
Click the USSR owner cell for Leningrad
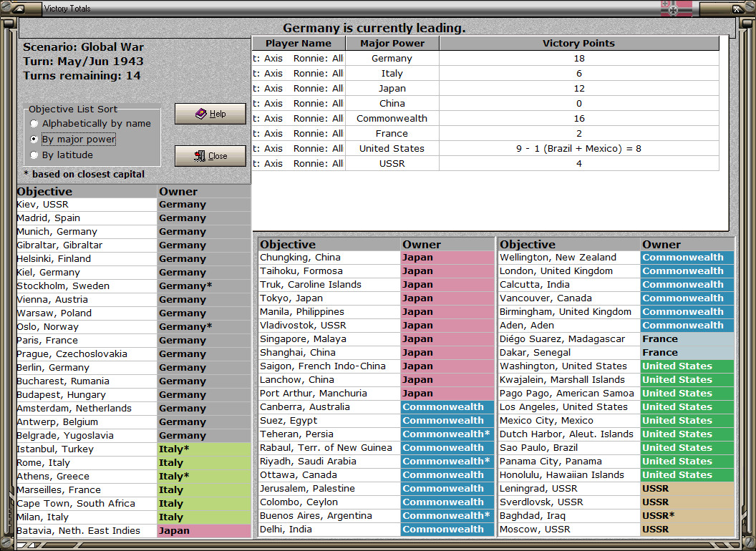[x=687, y=488]
